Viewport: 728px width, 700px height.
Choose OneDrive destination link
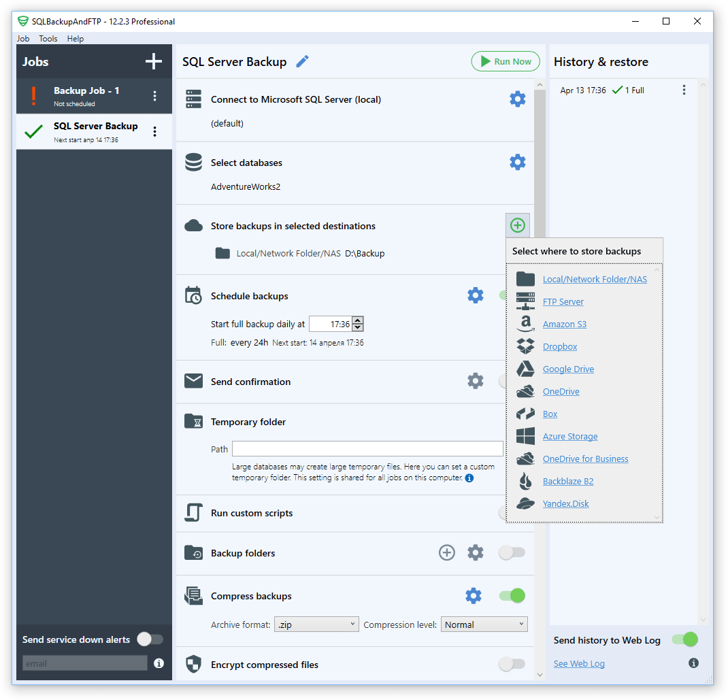tap(561, 391)
